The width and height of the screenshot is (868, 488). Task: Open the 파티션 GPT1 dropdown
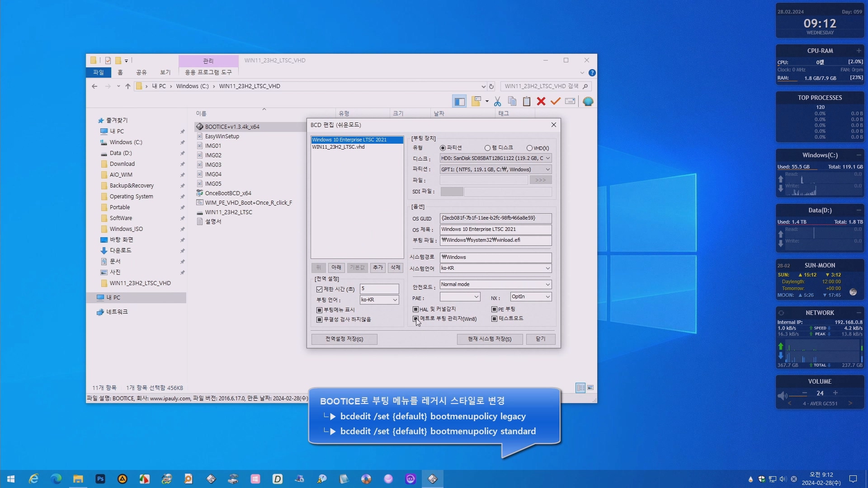tap(495, 169)
